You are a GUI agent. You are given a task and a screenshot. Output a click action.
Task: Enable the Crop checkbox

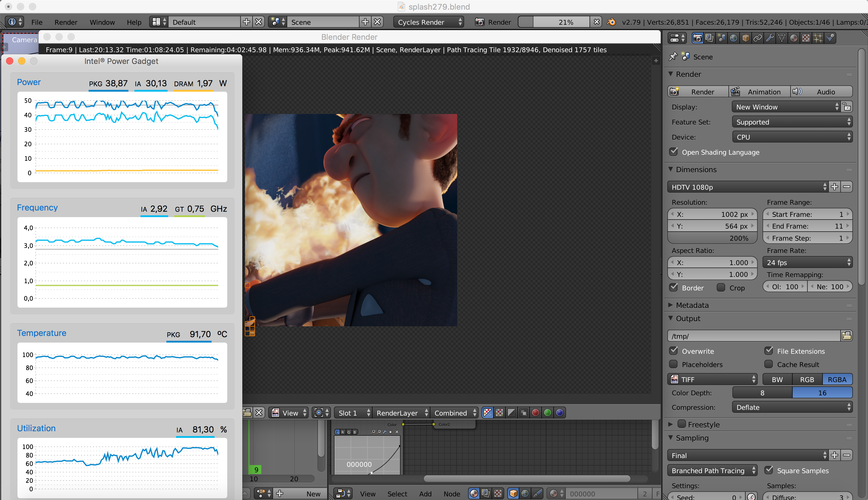coord(721,287)
